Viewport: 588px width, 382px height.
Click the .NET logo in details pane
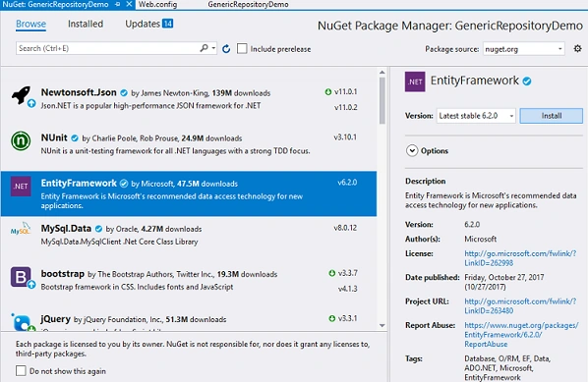tap(415, 82)
